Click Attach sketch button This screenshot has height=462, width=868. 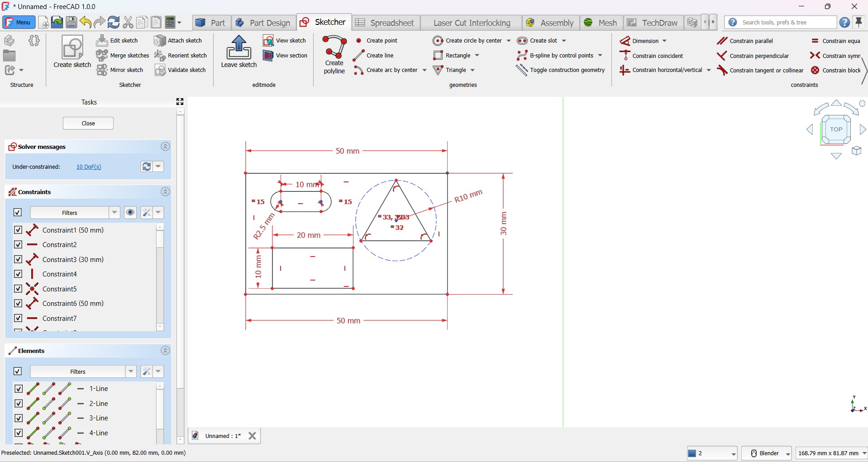(178, 41)
